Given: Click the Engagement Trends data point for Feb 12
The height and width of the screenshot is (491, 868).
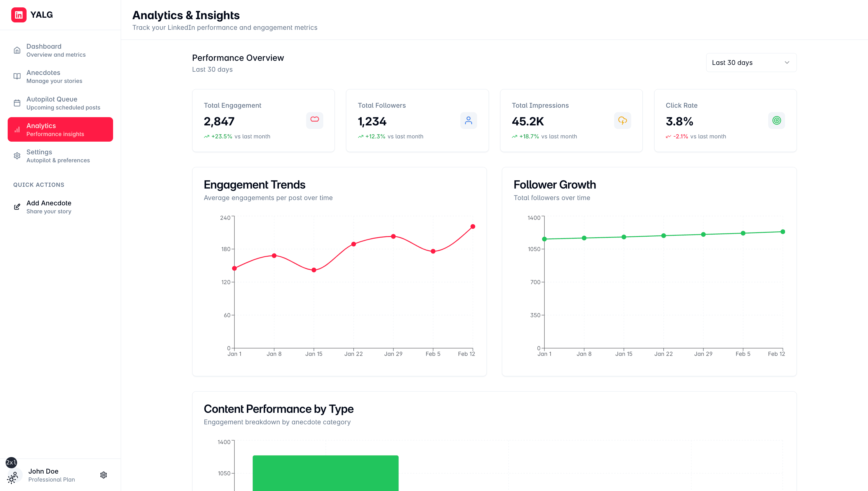Looking at the screenshot, I should [473, 227].
